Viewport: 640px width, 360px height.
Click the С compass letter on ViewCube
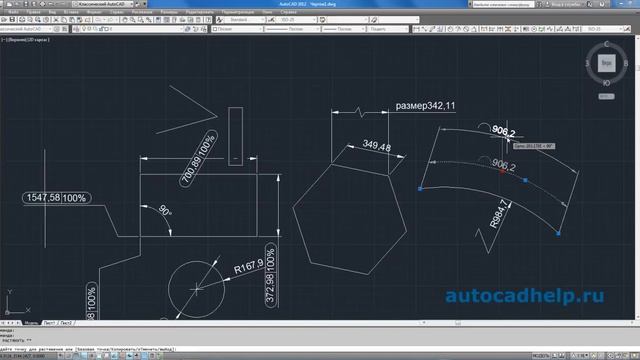coord(607,44)
